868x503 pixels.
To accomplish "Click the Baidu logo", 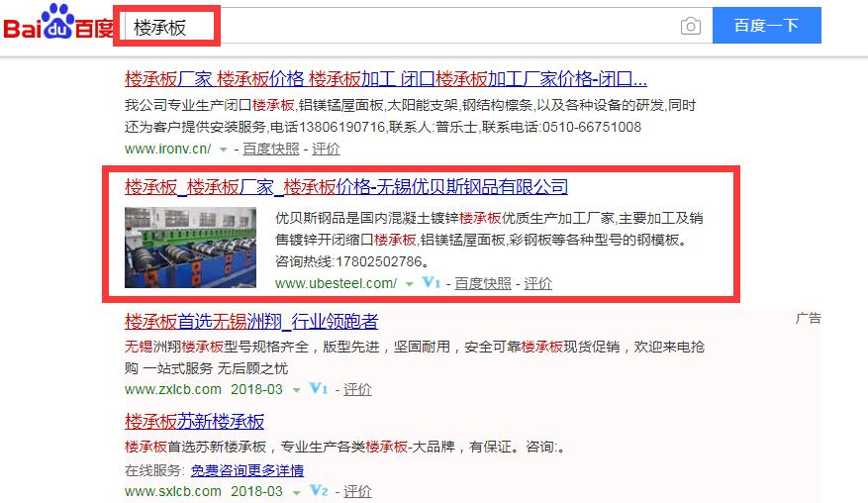I will [x=58, y=24].
